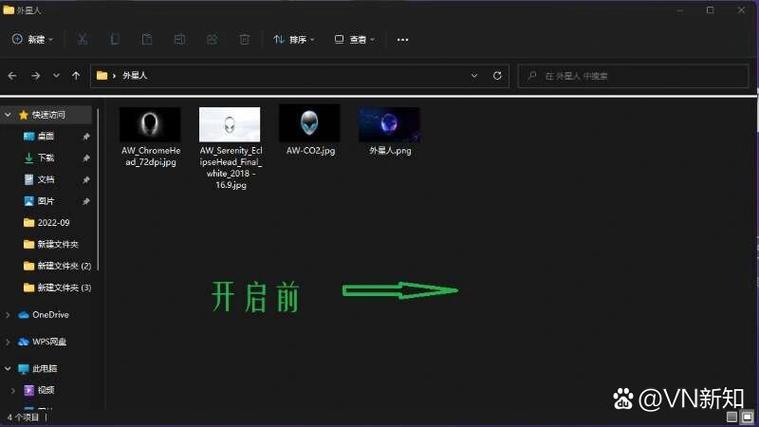Click the Paste clipboard icon
This screenshot has height=427, width=759.
click(x=147, y=39)
